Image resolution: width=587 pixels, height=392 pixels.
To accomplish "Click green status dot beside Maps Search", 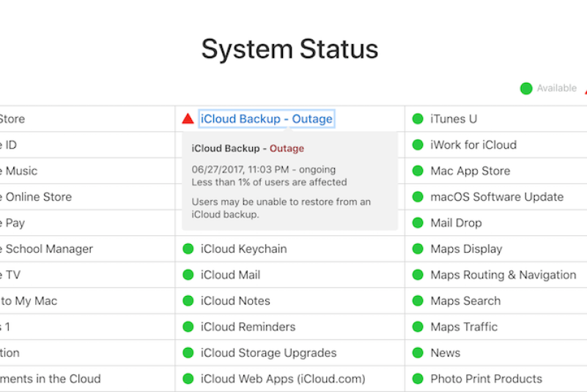I will coord(418,300).
